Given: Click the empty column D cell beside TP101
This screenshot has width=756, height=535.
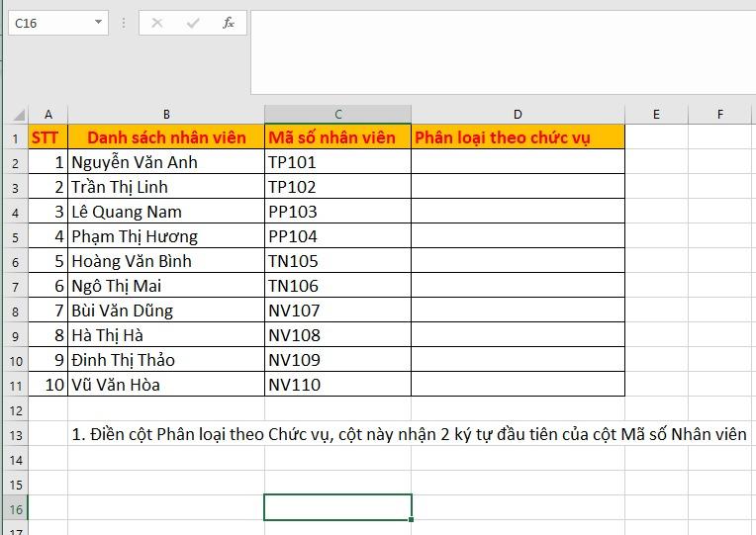Looking at the screenshot, I should (x=518, y=162).
